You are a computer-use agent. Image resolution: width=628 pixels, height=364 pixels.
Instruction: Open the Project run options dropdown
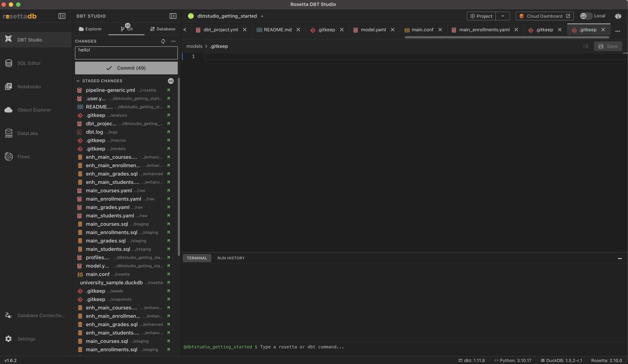[x=503, y=16]
